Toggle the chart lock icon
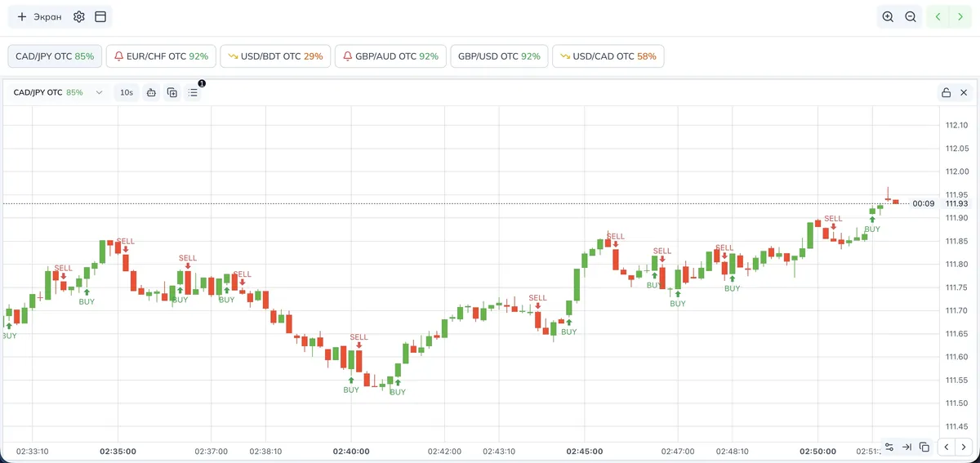980x463 pixels. coord(946,92)
